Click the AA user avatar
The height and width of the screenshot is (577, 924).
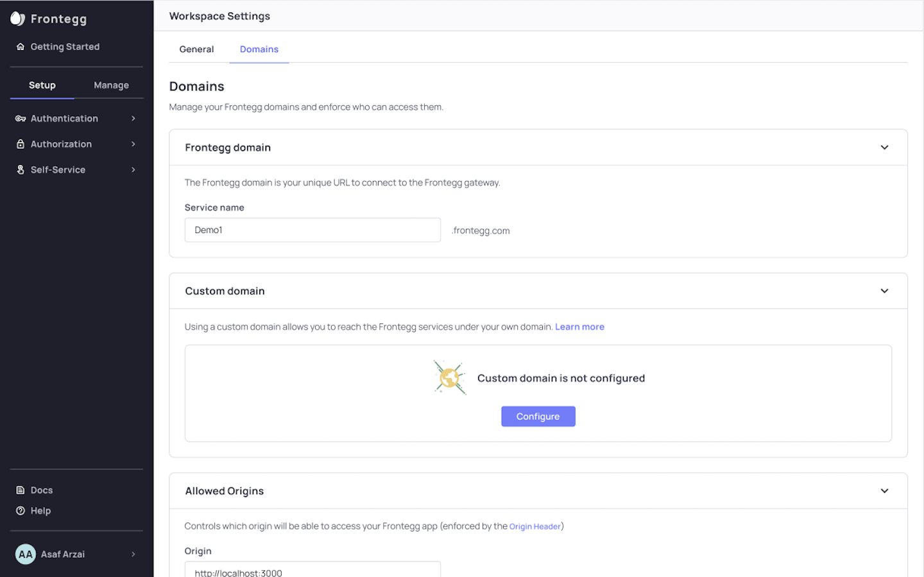pyautogui.click(x=26, y=555)
